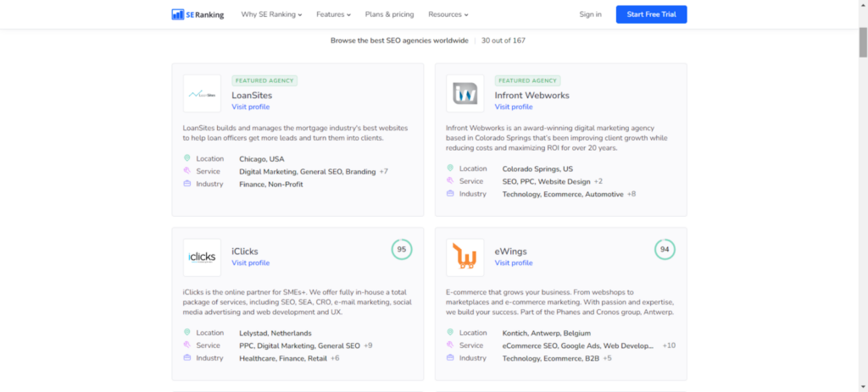Visit the eWings profile

coord(514,262)
